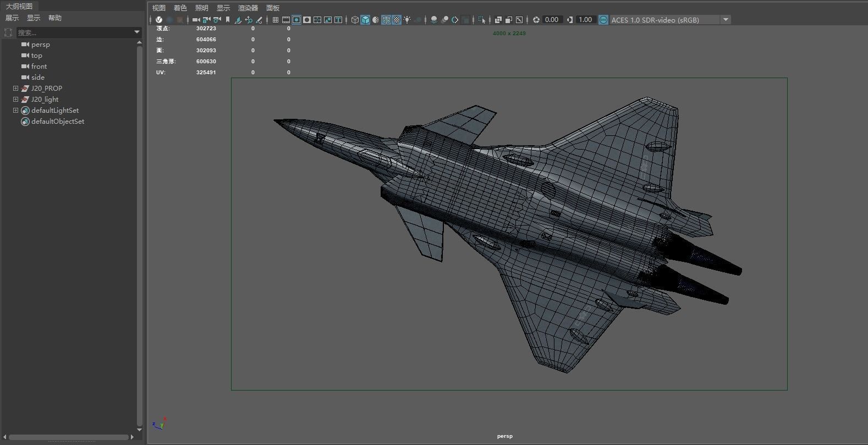Select the front camera in Outliner
The height and width of the screenshot is (445, 868).
click(x=39, y=67)
